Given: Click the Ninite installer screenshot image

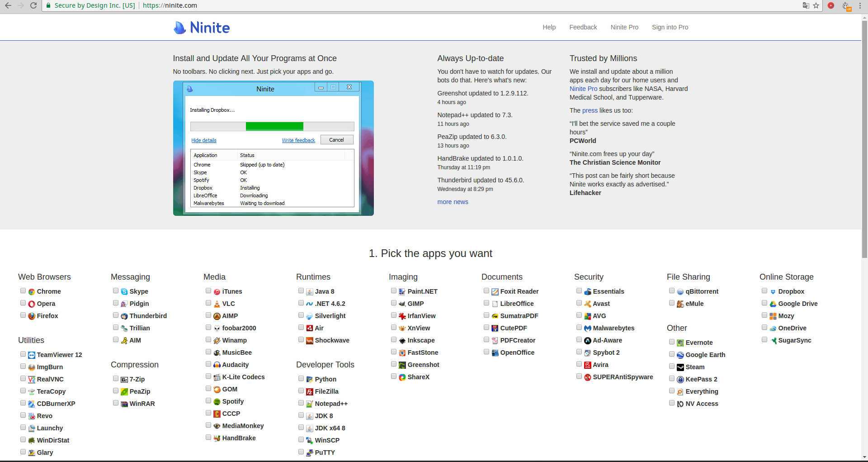Looking at the screenshot, I should pos(273,148).
